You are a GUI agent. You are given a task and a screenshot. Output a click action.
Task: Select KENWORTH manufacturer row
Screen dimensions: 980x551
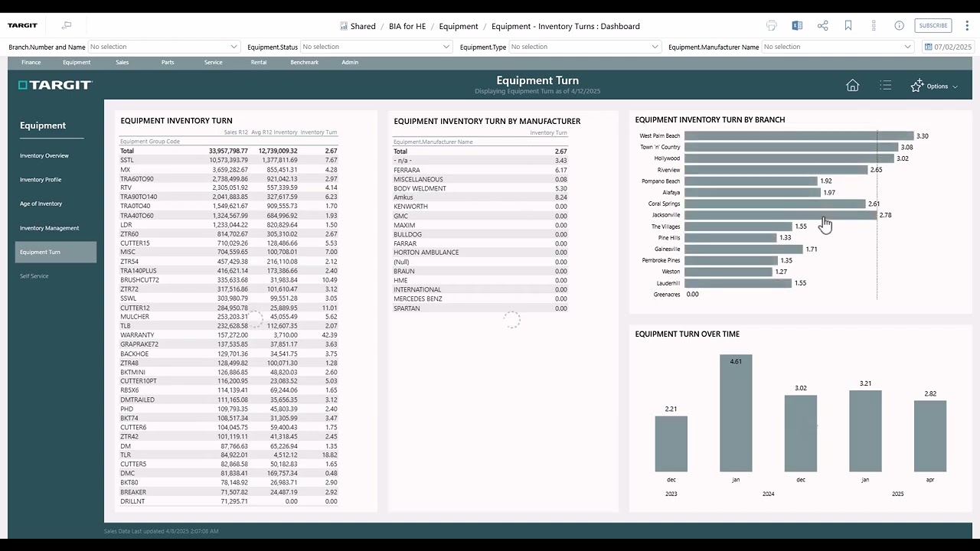pyautogui.click(x=480, y=207)
